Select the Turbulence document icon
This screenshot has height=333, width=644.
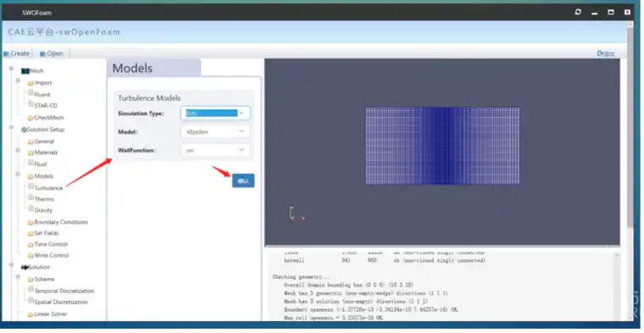tap(31, 186)
